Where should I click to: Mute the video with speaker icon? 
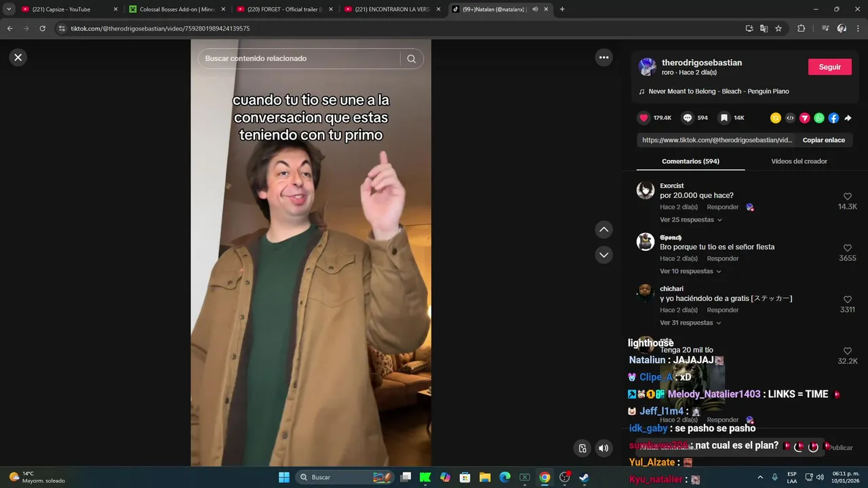[603, 448]
